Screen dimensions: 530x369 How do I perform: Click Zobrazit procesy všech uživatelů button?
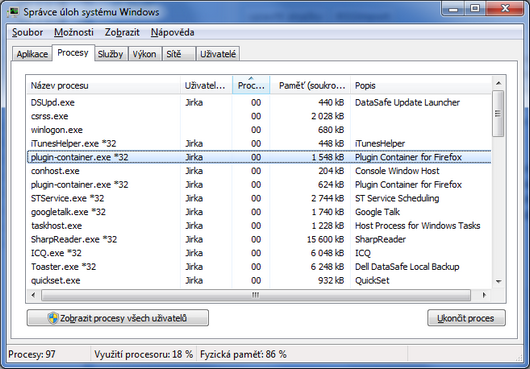118,318
